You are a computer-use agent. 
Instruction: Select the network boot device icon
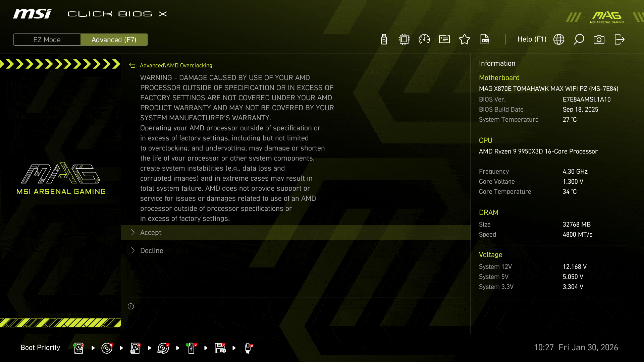pos(248,348)
